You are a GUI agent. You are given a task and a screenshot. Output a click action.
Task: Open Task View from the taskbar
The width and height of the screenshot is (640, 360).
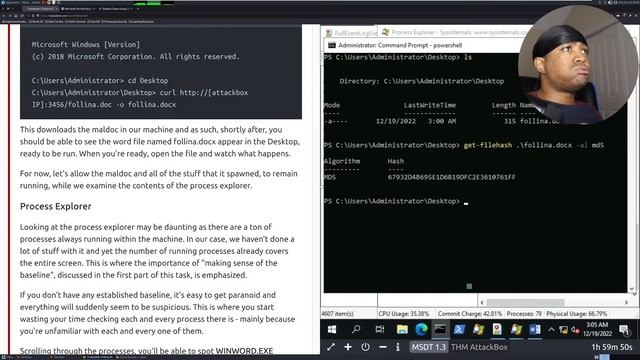(380, 329)
